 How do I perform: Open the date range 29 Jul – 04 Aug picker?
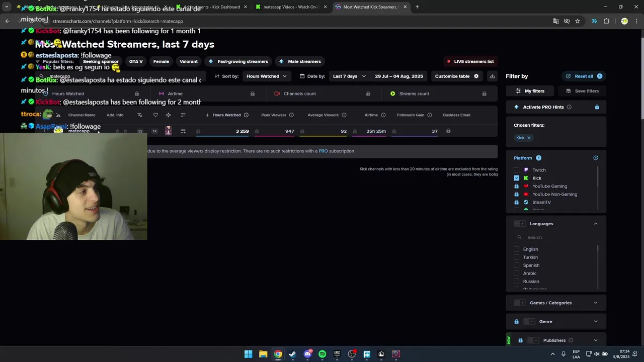tap(399, 76)
